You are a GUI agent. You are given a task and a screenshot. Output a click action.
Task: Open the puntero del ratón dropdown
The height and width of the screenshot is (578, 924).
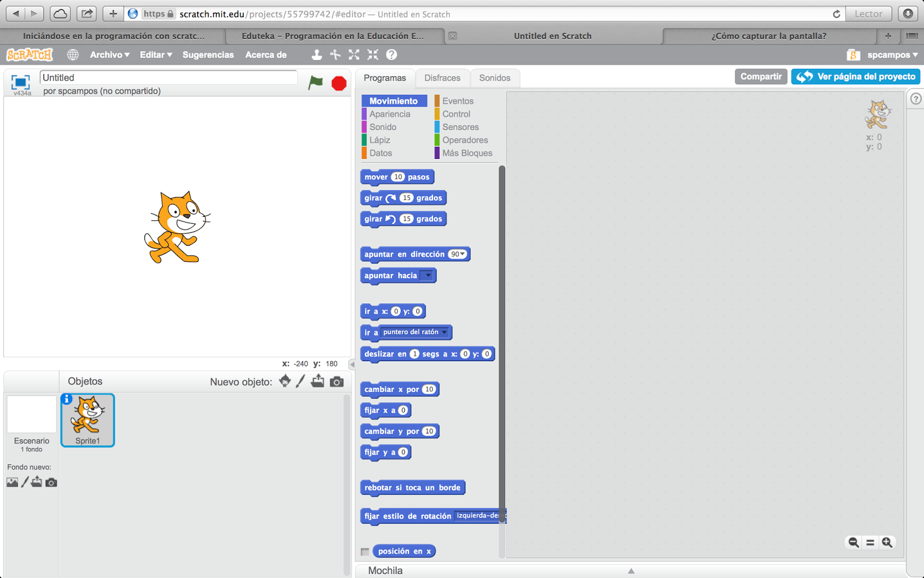click(x=444, y=332)
